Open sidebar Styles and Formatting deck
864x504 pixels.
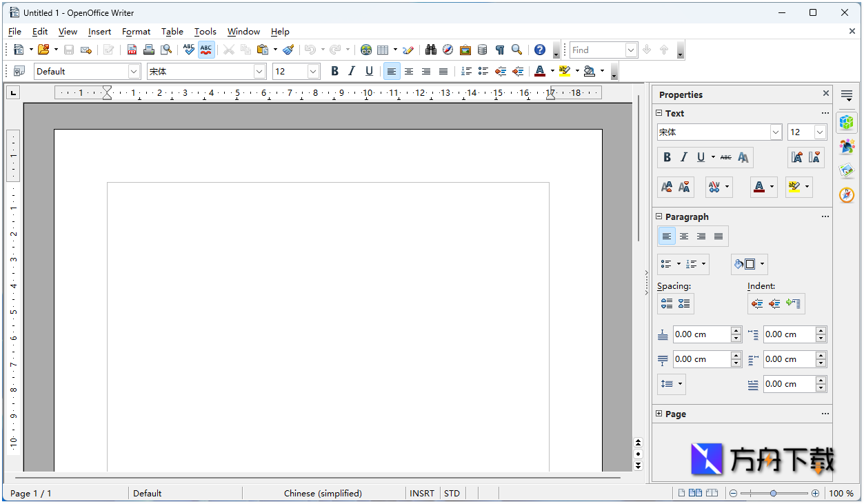(x=847, y=146)
